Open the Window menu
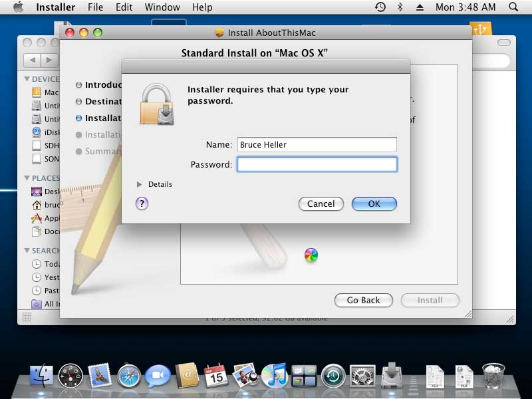 coord(162,7)
